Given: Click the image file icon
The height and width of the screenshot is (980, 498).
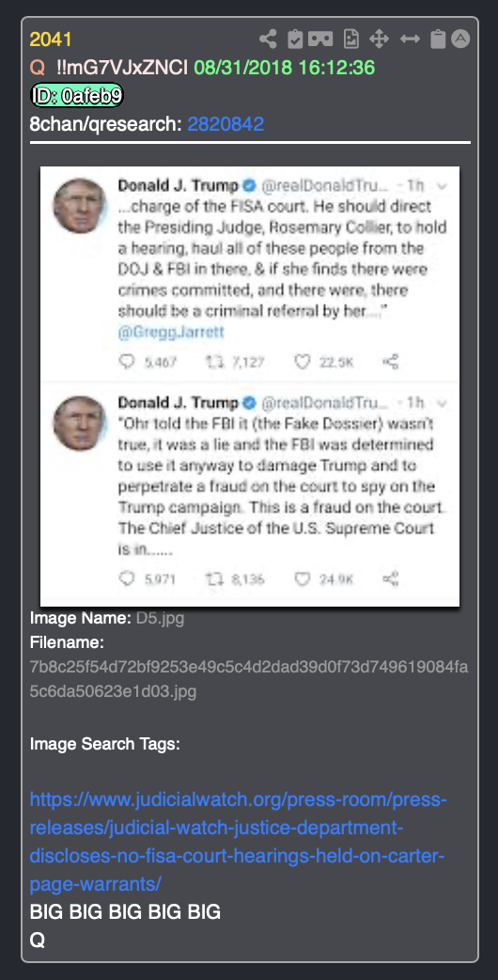Looking at the screenshot, I should (x=351, y=40).
